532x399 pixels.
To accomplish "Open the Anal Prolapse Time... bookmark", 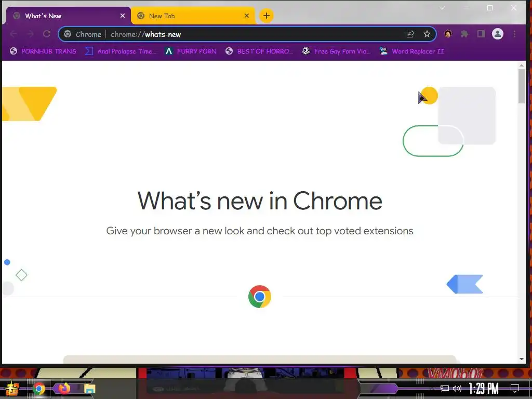I will pyautogui.click(x=121, y=51).
